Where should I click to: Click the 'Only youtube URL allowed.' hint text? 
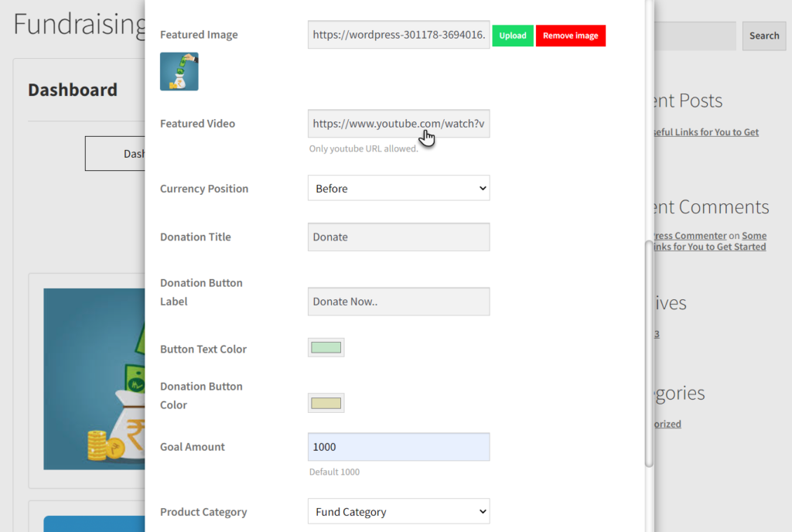tap(364, 149)
